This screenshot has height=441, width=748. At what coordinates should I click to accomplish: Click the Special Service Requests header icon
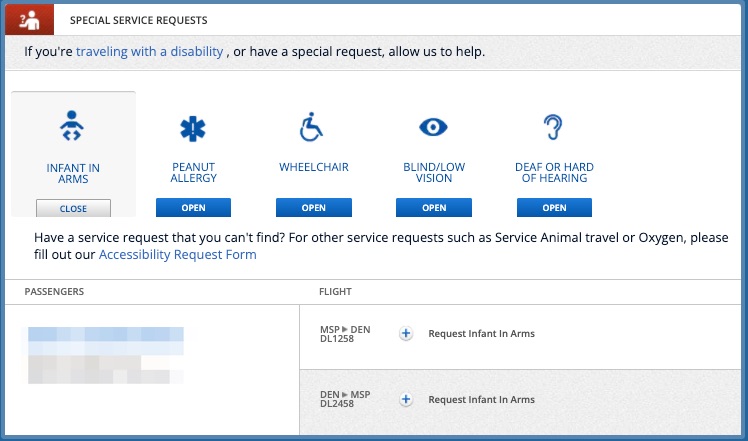(29, 19)
